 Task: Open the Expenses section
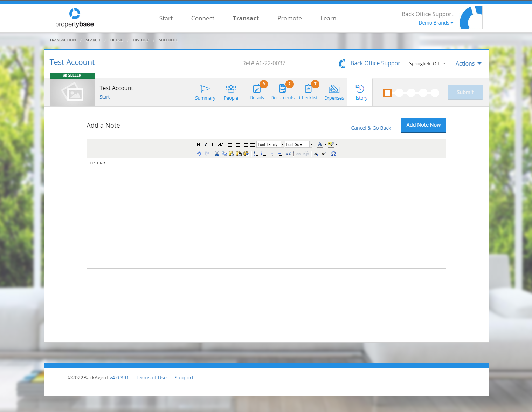pos(334,92)
